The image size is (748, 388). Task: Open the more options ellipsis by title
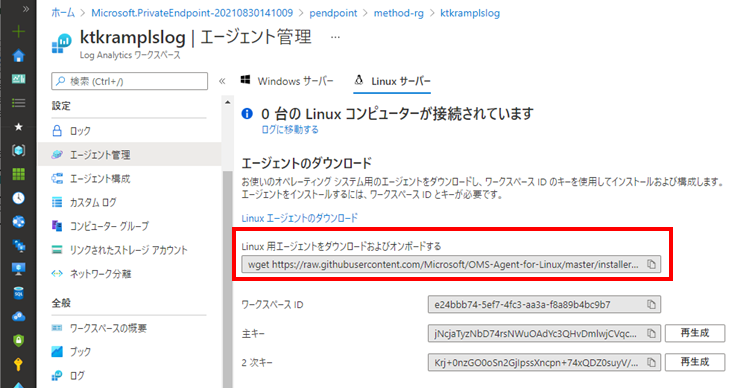tap(335, 37)
